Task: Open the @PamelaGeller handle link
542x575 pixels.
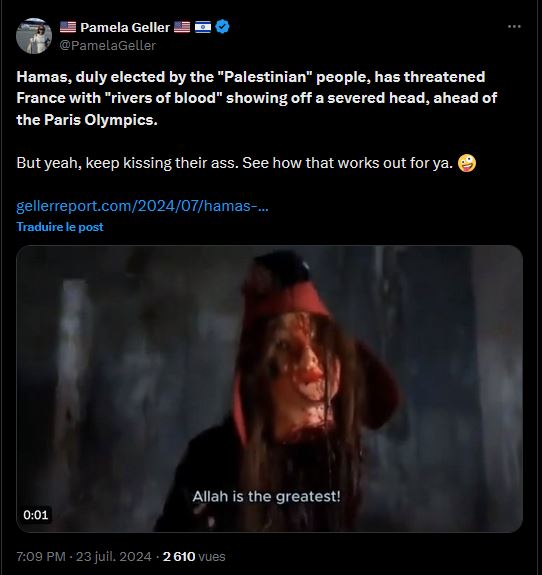Action: [x=107, y=45]
